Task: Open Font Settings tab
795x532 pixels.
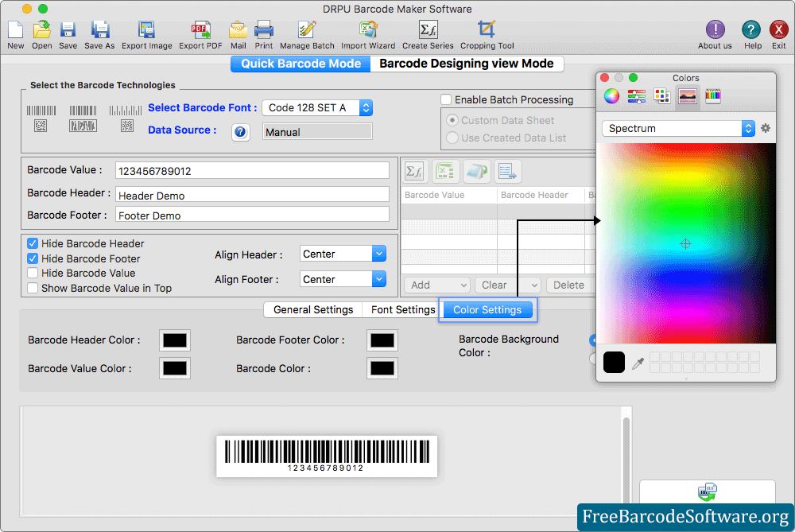Action: (403, 310)
